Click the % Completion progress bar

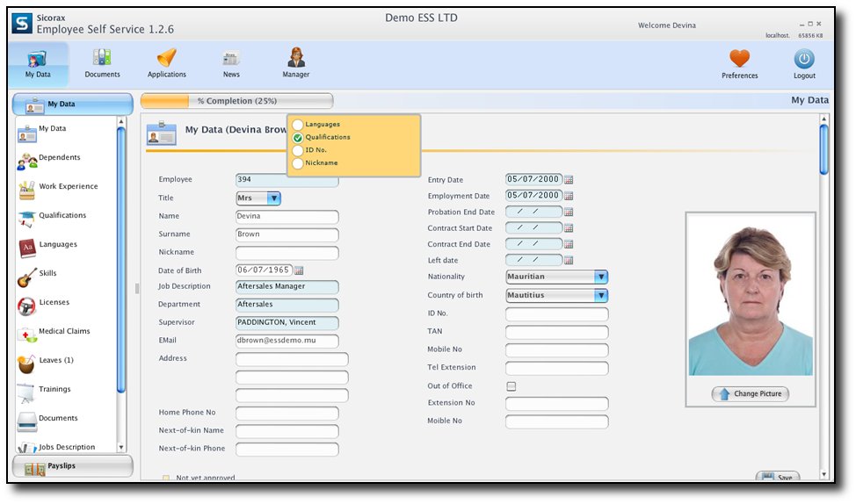(236, 101)
